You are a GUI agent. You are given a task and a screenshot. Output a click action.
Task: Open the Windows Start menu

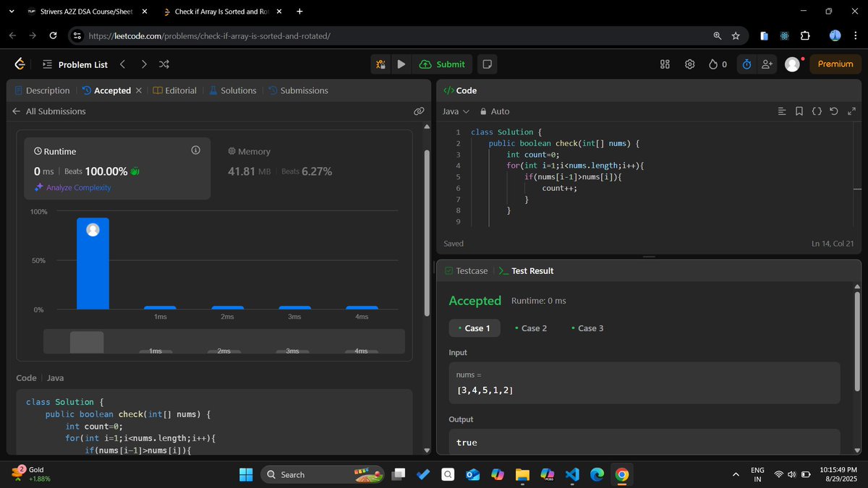(x=246, y=474)
